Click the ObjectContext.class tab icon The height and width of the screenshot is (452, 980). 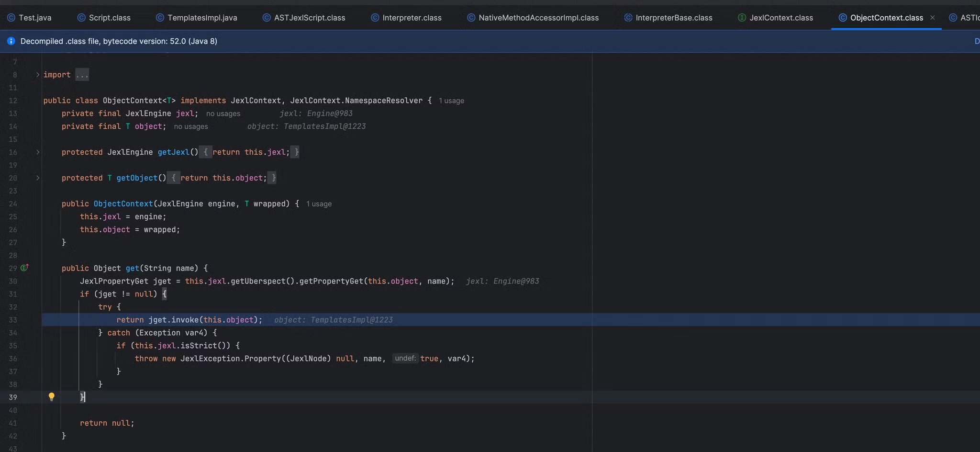(x=843, y=18)
